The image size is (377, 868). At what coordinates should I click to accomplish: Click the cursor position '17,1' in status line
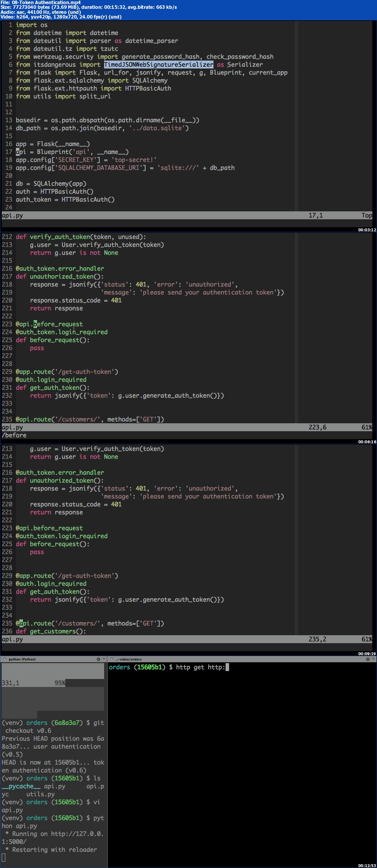[316, 215]
